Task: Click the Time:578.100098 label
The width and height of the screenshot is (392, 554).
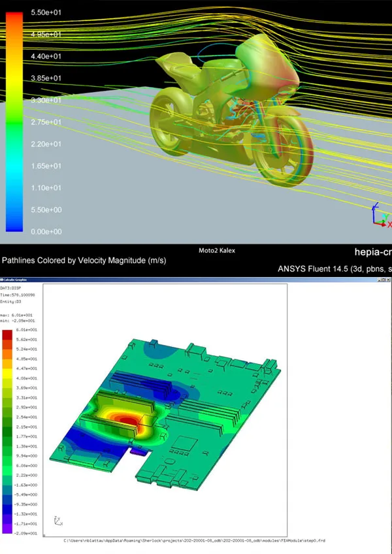Action: tap(18, 295)
